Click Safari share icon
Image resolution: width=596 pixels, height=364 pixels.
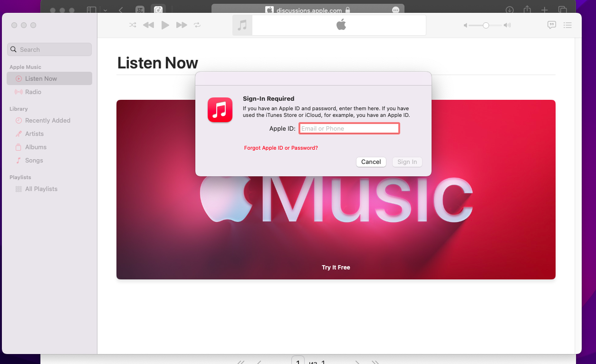(527, 10)
